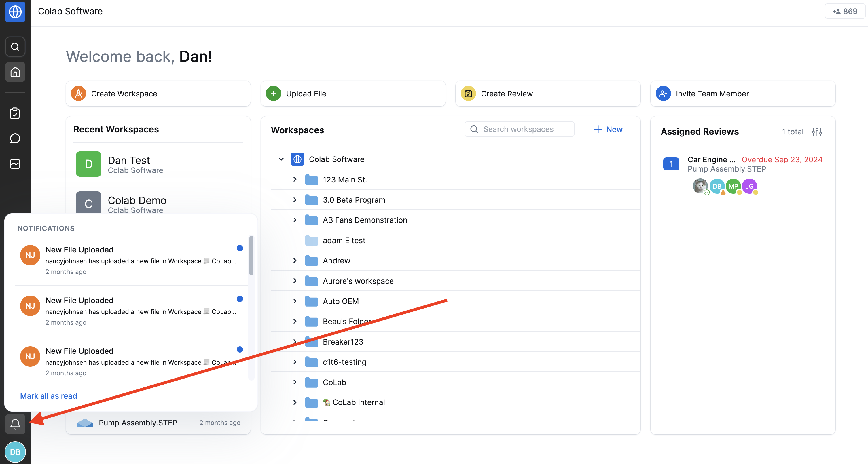Click the yellow Create Review icon
Image resolution: width=868 pixels, height=464 pixels.
click(x=468, y=93)
